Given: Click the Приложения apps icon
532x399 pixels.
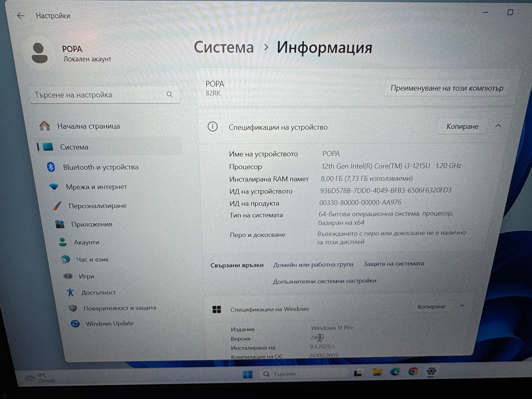Looking at the screenshot, I should pyautogui.click(x=60, y=224).
